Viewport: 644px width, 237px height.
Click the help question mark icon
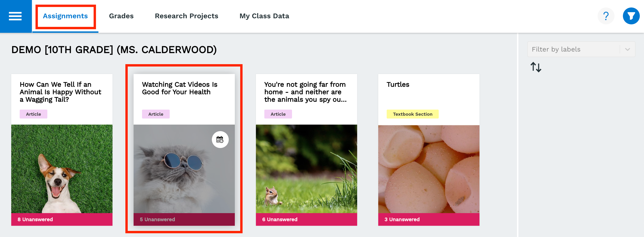click(x=606, y=16)
